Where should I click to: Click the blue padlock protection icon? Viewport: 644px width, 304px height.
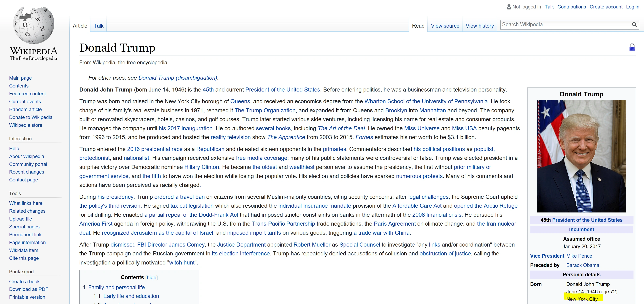coord(632,47)
